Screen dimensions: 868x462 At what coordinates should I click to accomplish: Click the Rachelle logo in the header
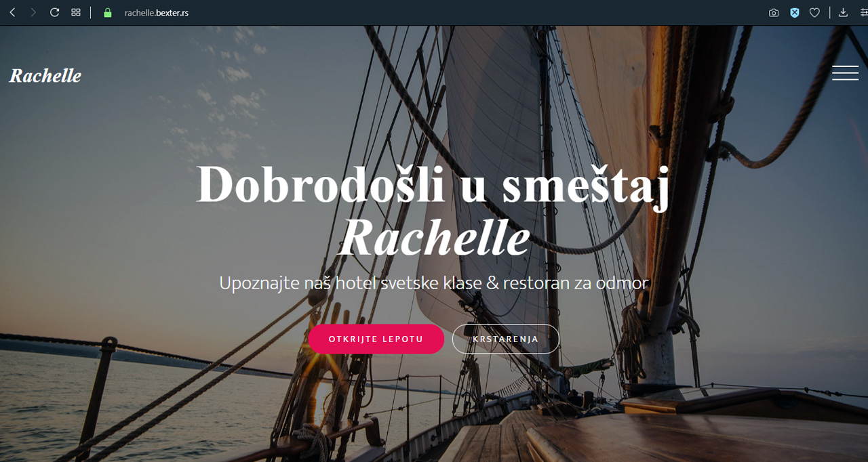[x=45, y=76]
